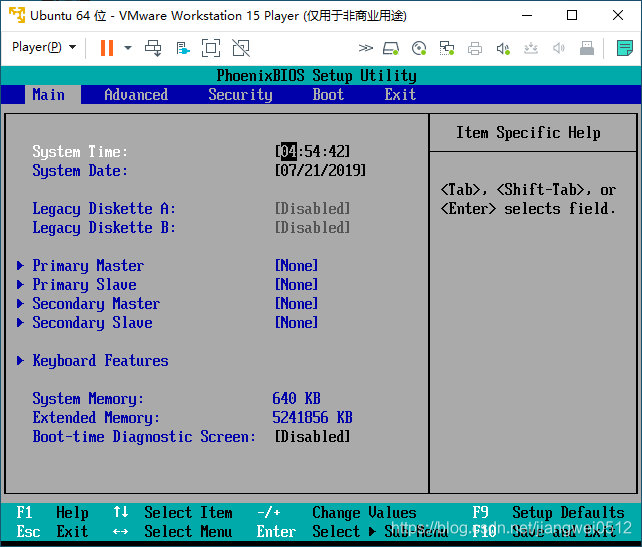This screenshot has height=547, width=642.
Task: Click the greyed USB download device icon
Action: tap(531, 48)
